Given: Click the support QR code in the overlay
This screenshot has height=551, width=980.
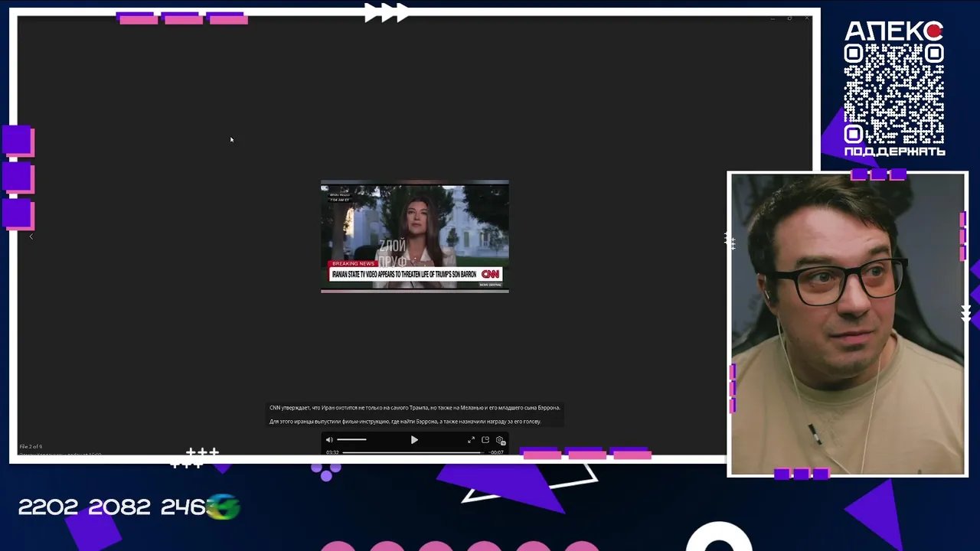Looking at the screenshot, I should point(894,93).
